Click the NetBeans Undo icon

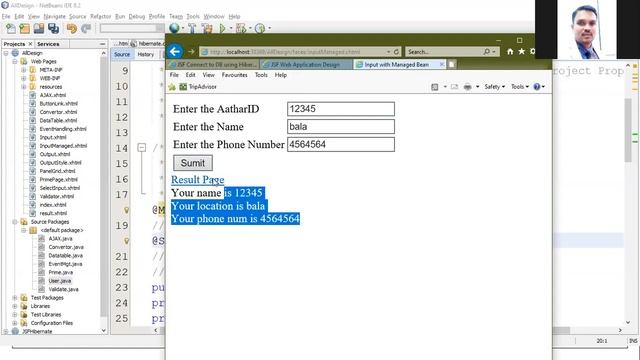(72, 28)
